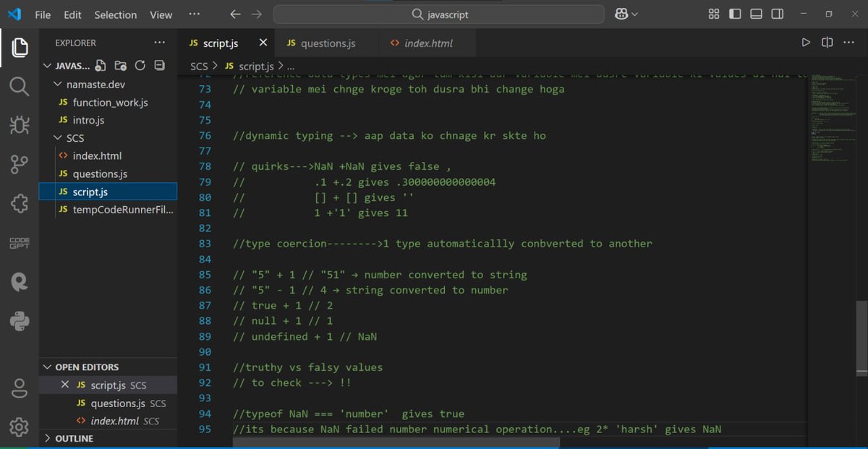Select script.js in the Explorer tree
The image size is (868, 449).
click(x=108, y=192)
